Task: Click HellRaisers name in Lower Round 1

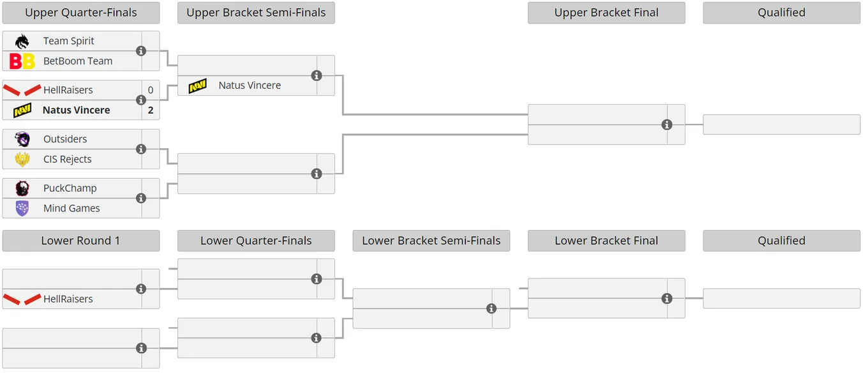Action: click(68, 299)
